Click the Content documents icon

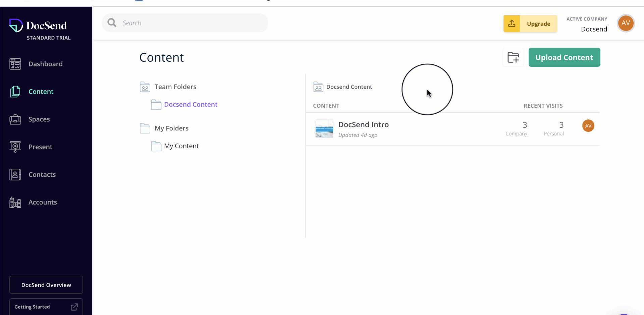point(15,92)
